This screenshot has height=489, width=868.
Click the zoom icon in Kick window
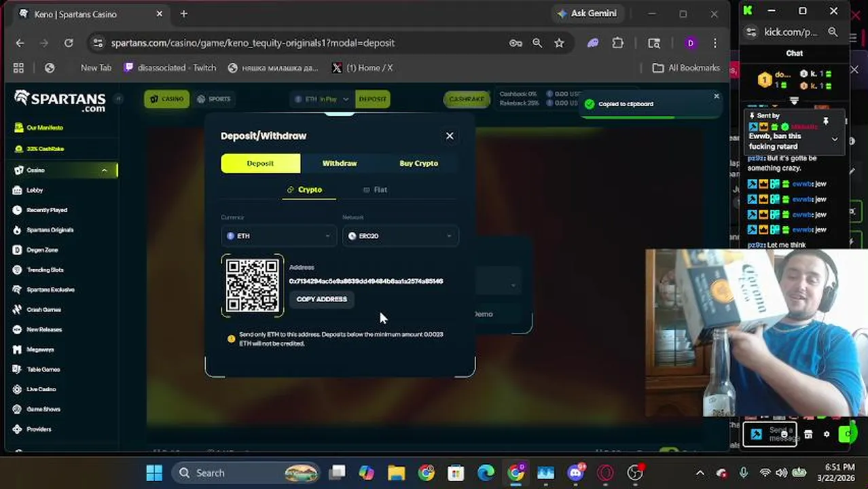point(833,32)
